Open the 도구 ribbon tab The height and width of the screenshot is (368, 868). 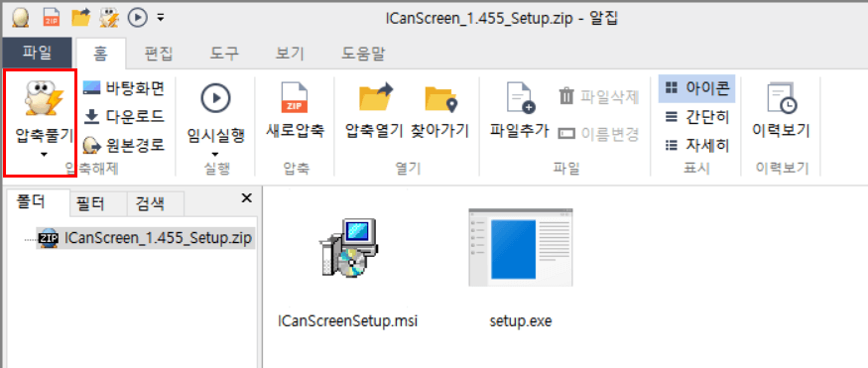click(x=224, y=54)
